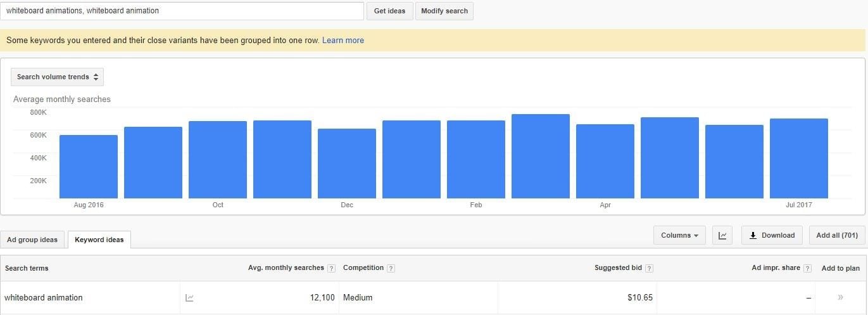Click the Aug 2016 chart bar
Image resolution: width=868 pixels, height=315 pixels.
click(89, 167)
